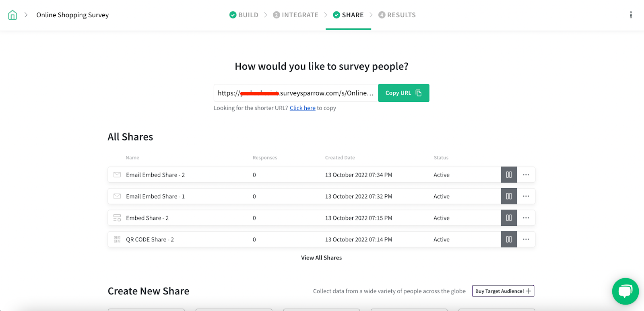This screenshot has width=644, height=311.
Task: Click the survey URL text field
Action: (295, 93)
